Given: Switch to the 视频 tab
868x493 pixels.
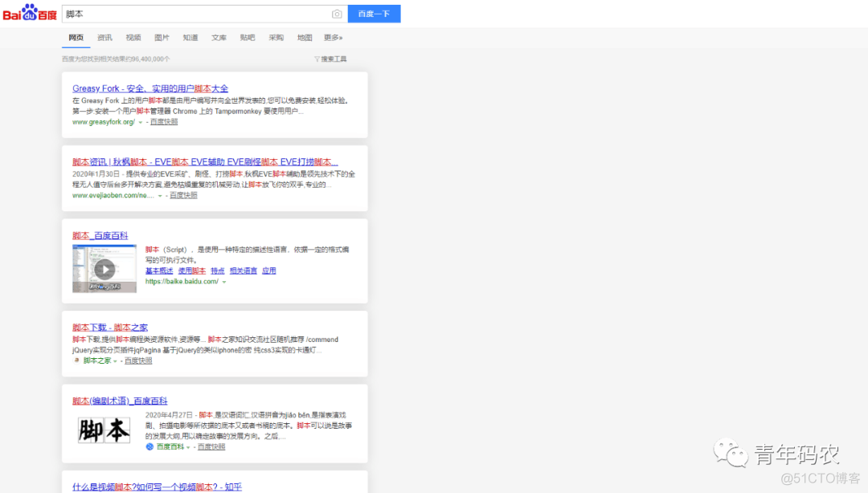Looking at the screenshot, I should [133, 38].
